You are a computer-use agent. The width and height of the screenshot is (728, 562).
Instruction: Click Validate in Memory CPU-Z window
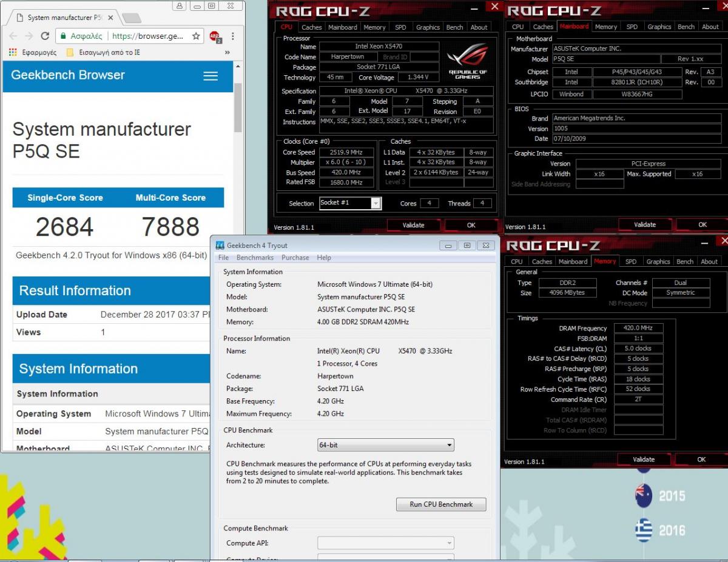pyautogui.click(x=644, y=460)
